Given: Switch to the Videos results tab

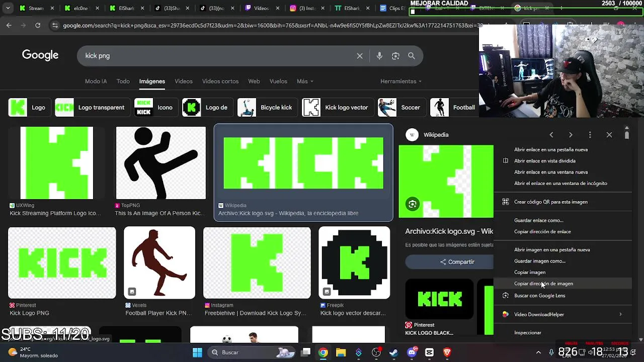Looking at the screenshot, I should pyautogui.click(x=184, y=81).
